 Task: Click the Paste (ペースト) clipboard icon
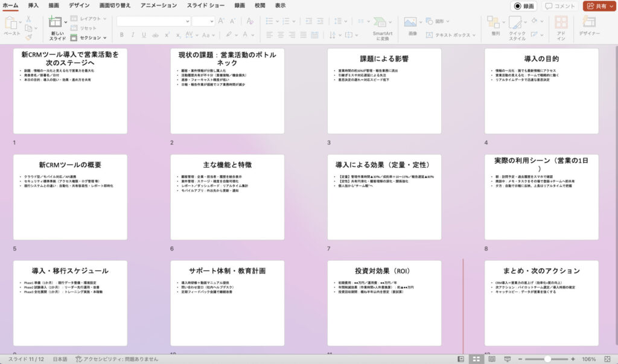click(x=11, y=23)
